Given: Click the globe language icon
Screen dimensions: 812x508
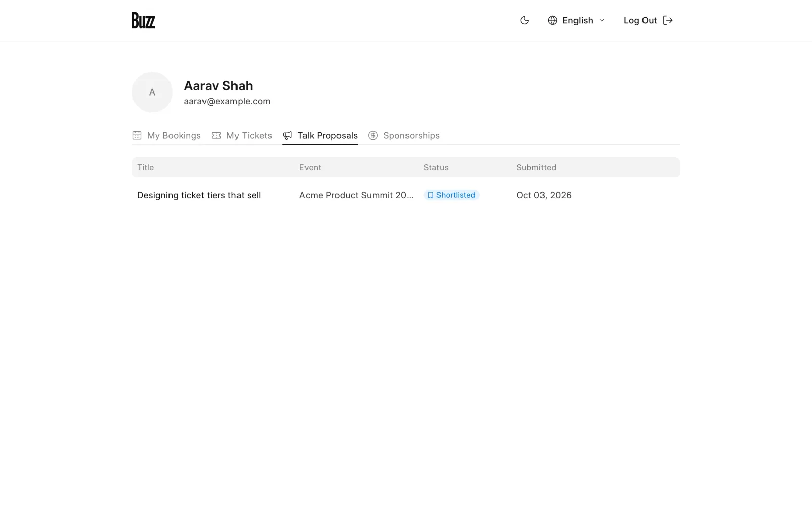Looking at the screenshot, I should tap(553, 20).
